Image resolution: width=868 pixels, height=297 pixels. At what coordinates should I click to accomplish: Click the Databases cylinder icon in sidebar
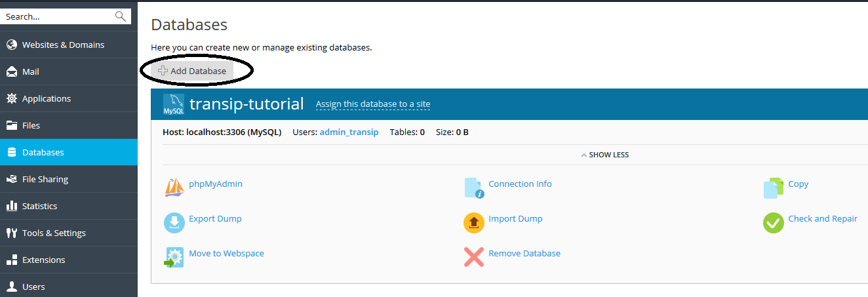tap(11, 152)
